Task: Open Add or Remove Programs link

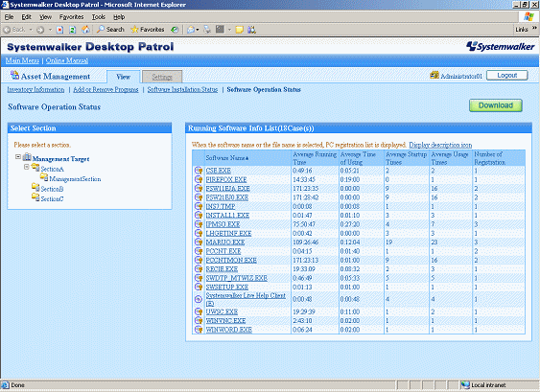Action: pyautogui.click(x=106, y=89)
